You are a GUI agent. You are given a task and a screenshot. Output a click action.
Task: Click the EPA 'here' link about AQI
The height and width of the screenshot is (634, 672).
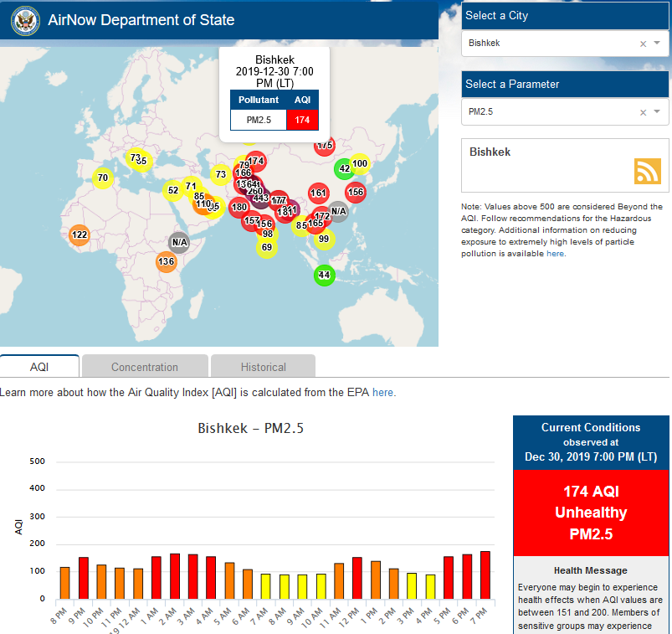pyautogui.click(x=383, y=392)
